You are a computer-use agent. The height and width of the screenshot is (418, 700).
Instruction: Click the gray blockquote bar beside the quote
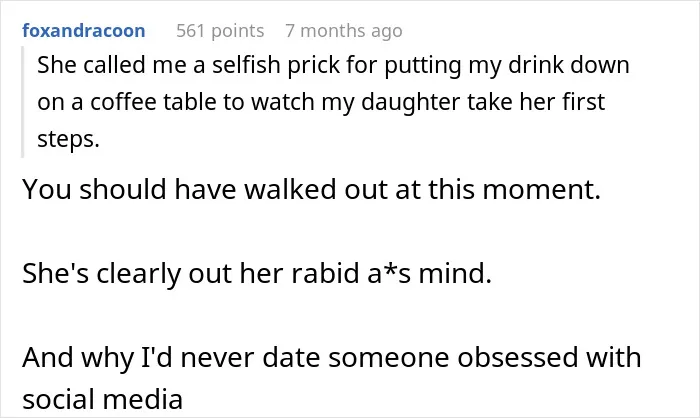click(22, 102)
